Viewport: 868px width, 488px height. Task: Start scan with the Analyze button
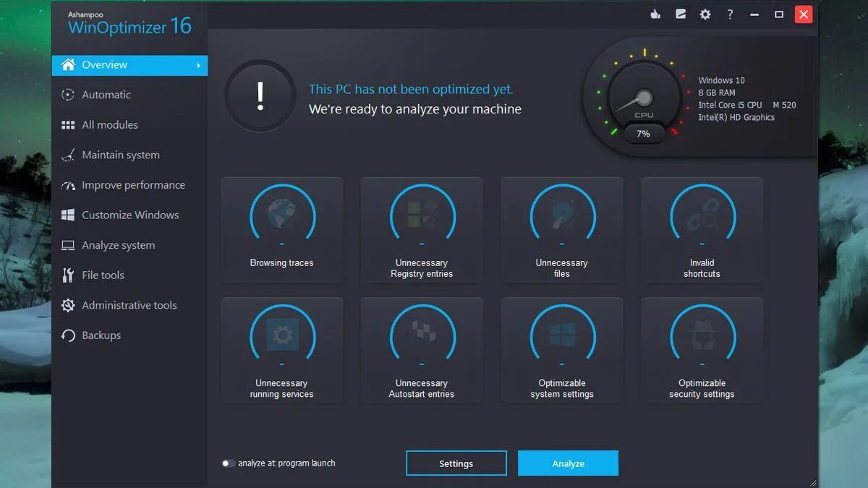[568, 463]
